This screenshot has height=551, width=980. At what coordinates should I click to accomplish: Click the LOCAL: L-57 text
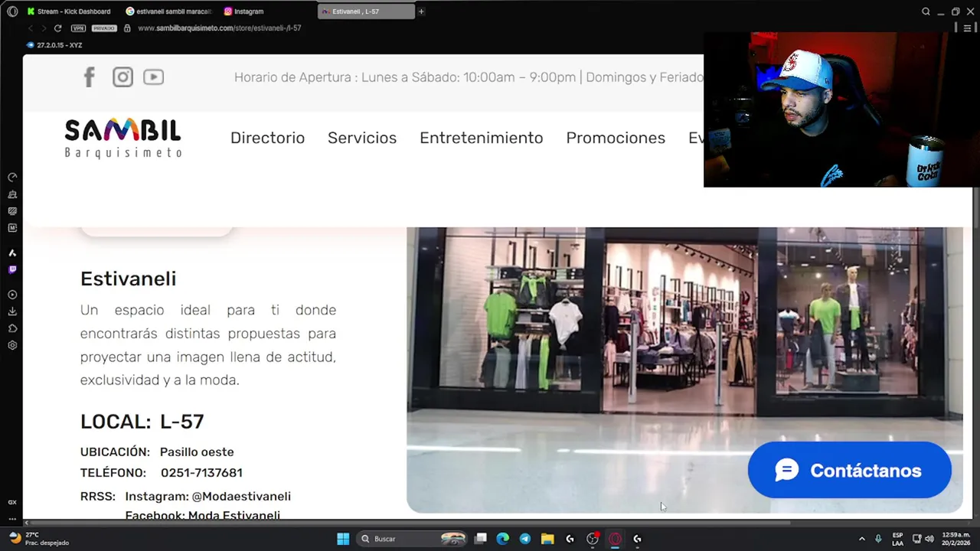[x=142, y=422]
